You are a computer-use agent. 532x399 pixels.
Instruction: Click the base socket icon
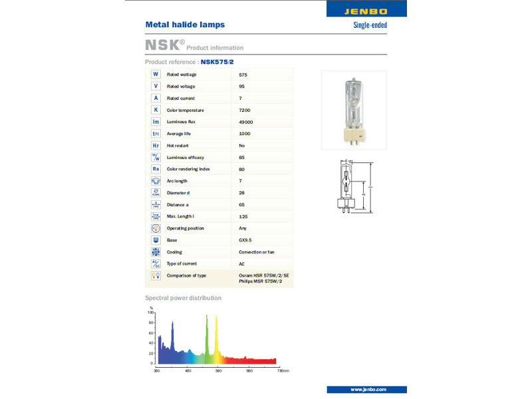coord(156,240)
